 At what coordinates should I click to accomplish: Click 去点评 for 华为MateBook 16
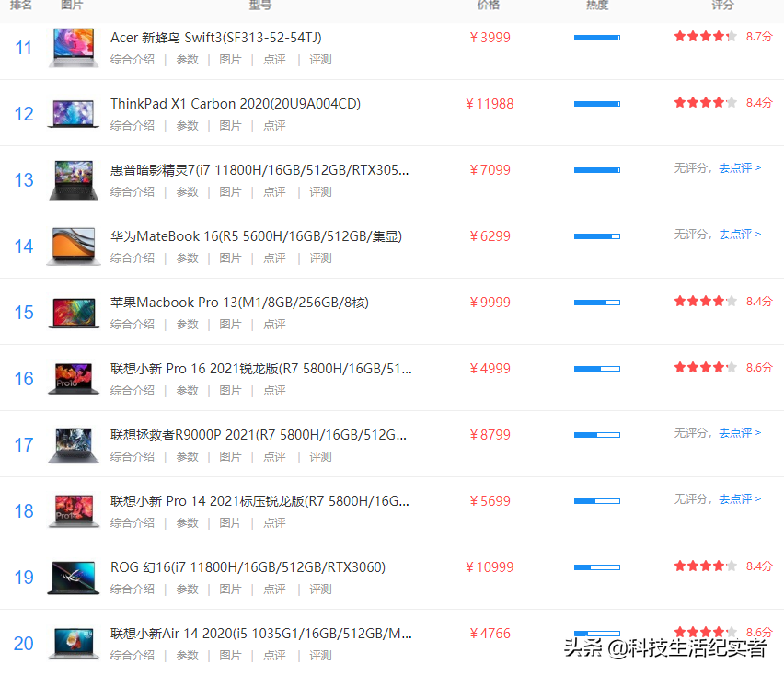(x=740, y=234)
